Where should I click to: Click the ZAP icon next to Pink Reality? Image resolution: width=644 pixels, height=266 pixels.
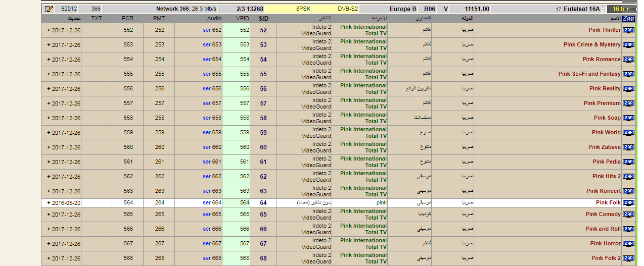[x=628, y=89]
